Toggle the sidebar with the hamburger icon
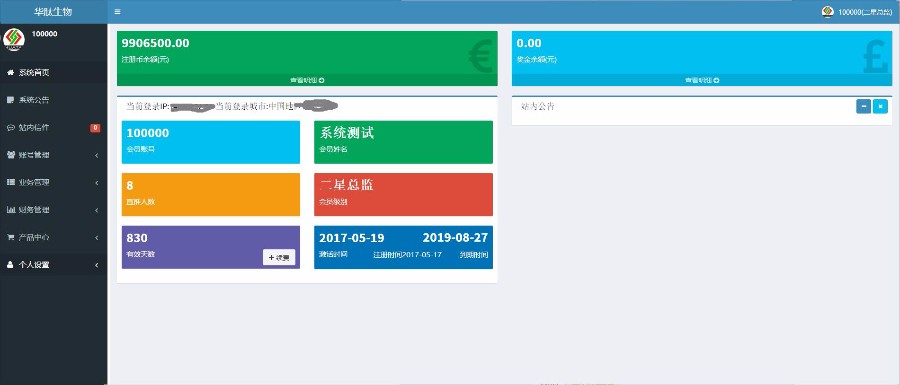This screenshot has width=900, height=385. tap(117, 11)
